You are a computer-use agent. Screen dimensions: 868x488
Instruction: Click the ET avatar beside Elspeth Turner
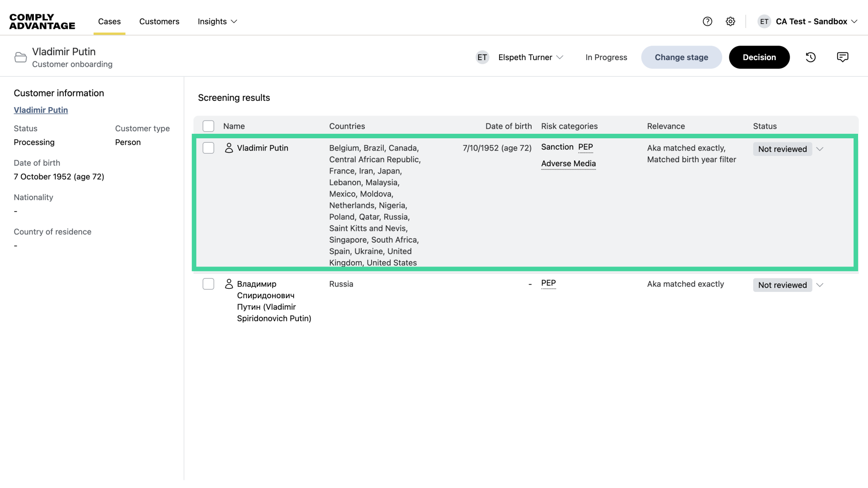pyautogui.click(x=482, y=57)
